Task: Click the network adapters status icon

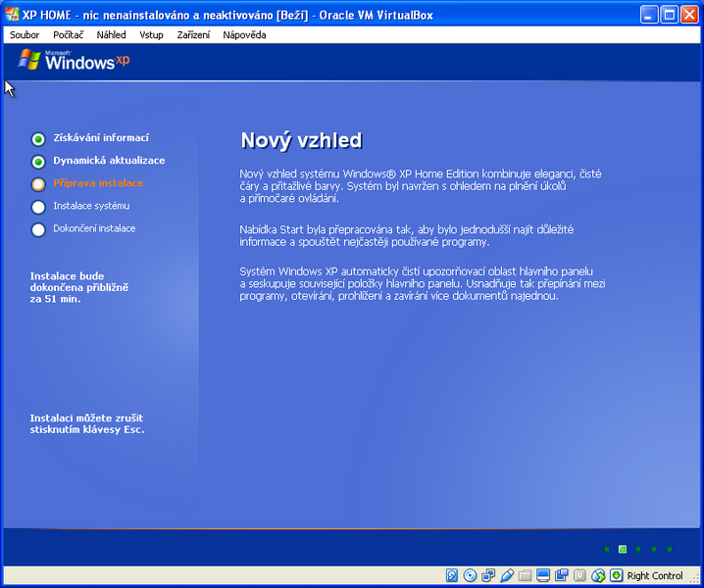Action: click(488, 575)
